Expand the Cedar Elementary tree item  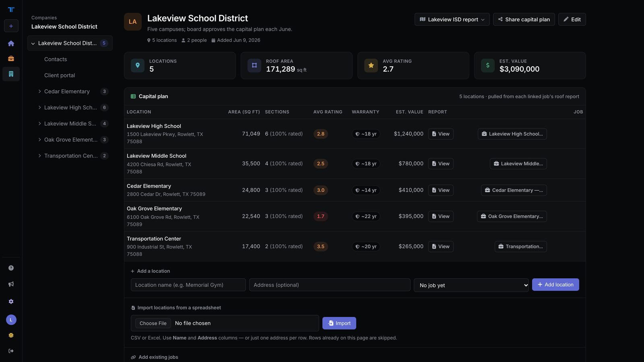pos(39,91)
